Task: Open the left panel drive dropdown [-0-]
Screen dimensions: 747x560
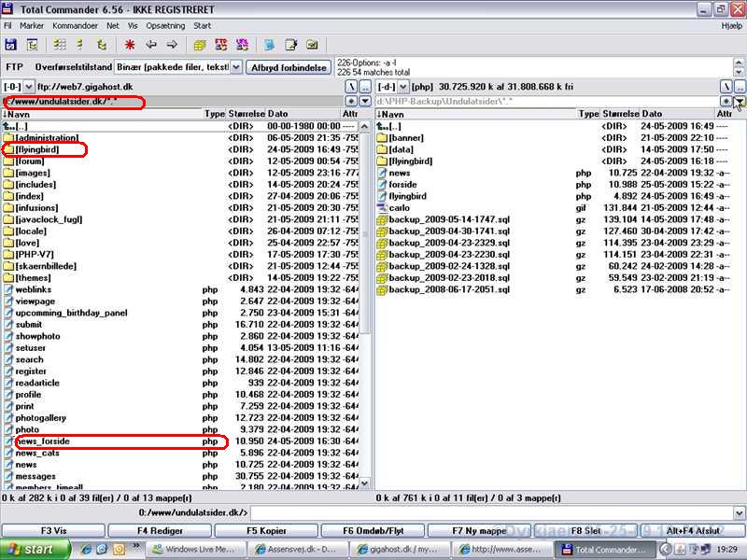Action: [x=29, y=87]
